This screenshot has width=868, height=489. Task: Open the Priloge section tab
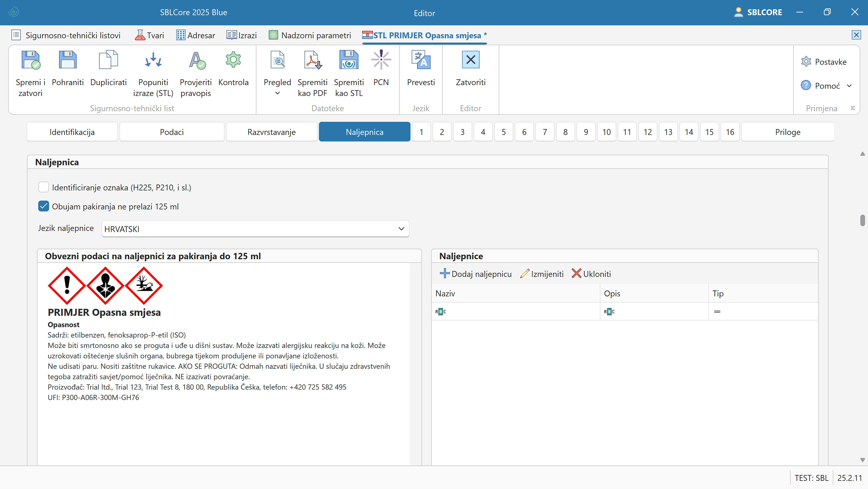click(x=787, y=132)
